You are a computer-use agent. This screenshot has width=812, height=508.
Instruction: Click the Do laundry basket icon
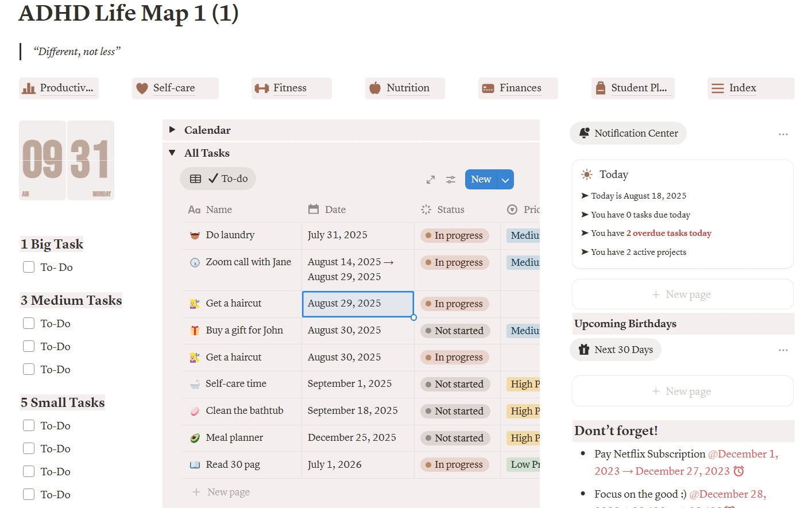[x=195, y=235]
